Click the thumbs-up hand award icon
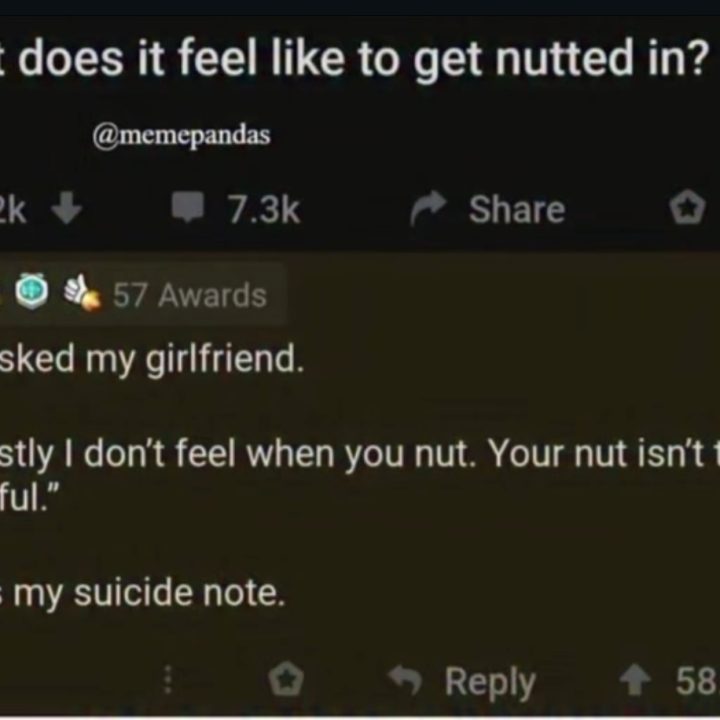720x720 pixels. [x=80, y=295]
